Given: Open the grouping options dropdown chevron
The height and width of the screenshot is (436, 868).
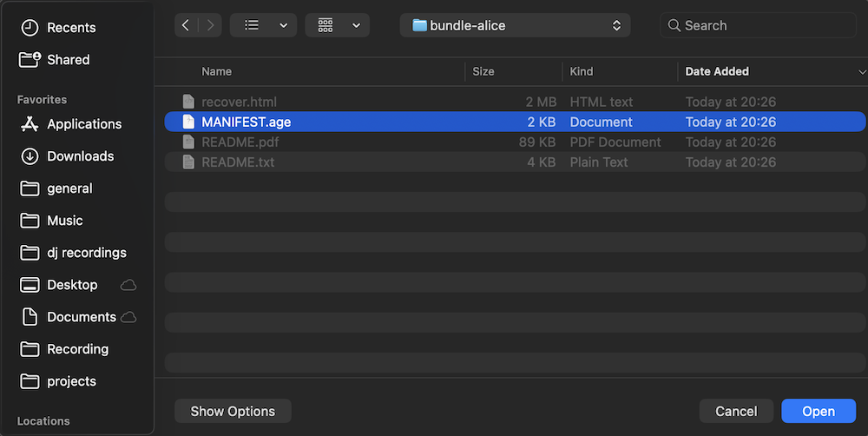Looking at the screenshot, I should (357, 25).
